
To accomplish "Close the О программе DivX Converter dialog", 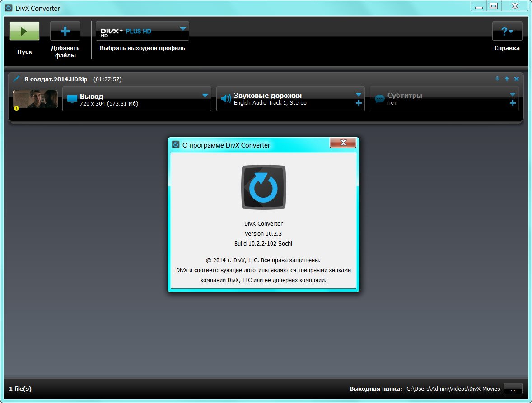I will pos(343,143).
